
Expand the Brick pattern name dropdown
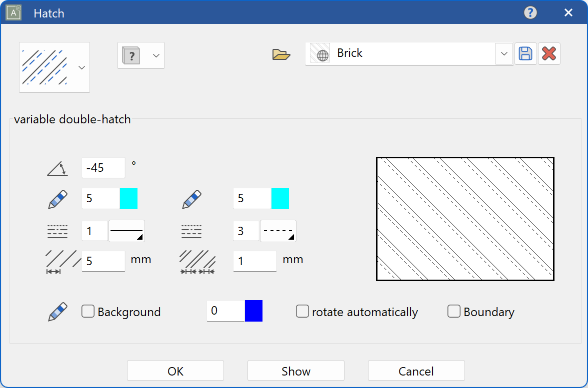(503, 54)
